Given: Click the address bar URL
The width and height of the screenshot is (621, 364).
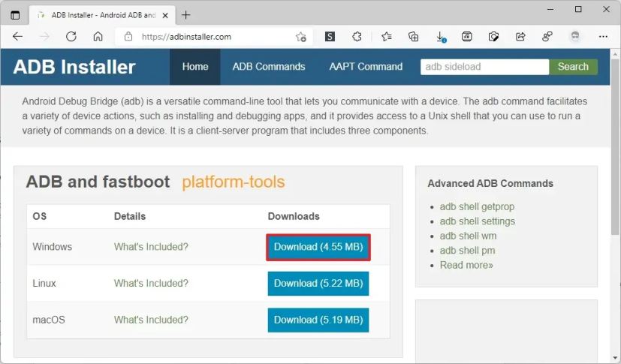Looking at the screenshot, I should point(186,37).
